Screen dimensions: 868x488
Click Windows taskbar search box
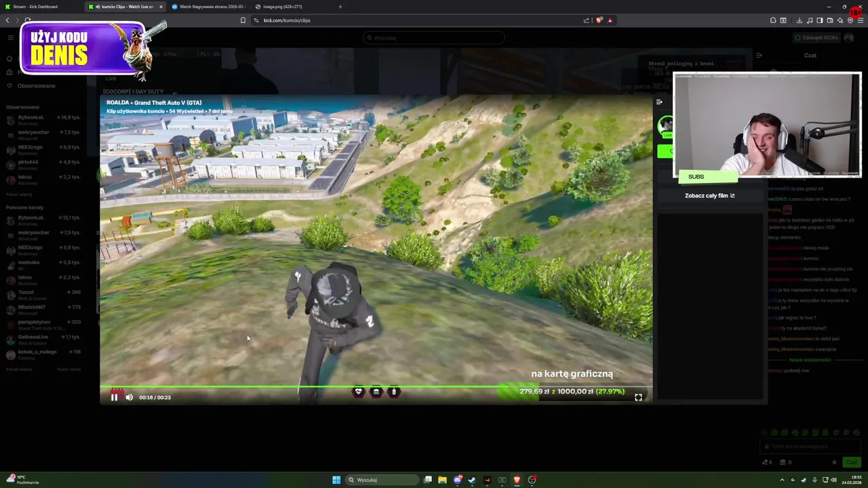(x=381, y=480)
